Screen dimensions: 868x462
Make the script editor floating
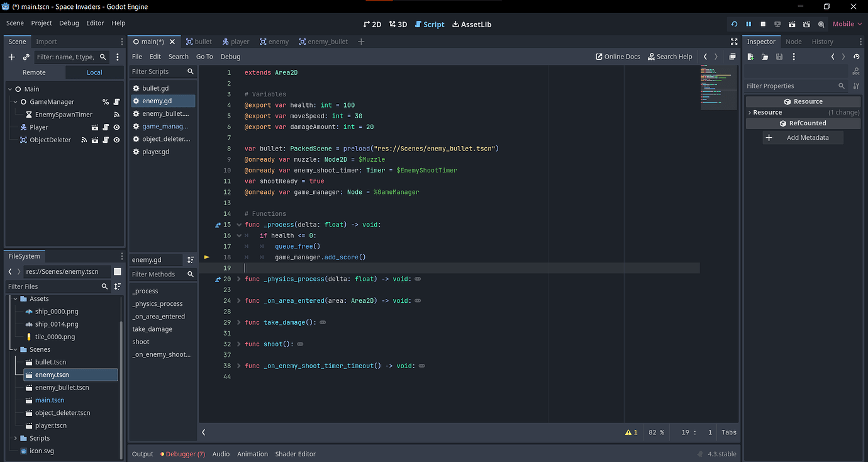(732, 57)
